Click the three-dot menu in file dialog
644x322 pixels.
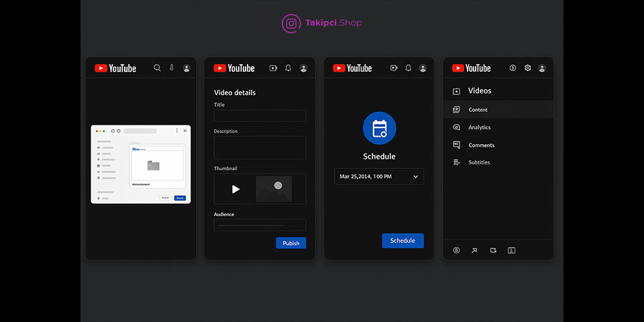pos(177,131)
